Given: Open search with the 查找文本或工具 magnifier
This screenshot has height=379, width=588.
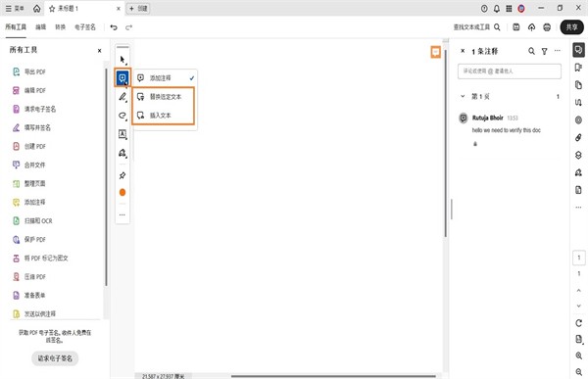Looking at the screenshot, I should [x=497, y=27].
